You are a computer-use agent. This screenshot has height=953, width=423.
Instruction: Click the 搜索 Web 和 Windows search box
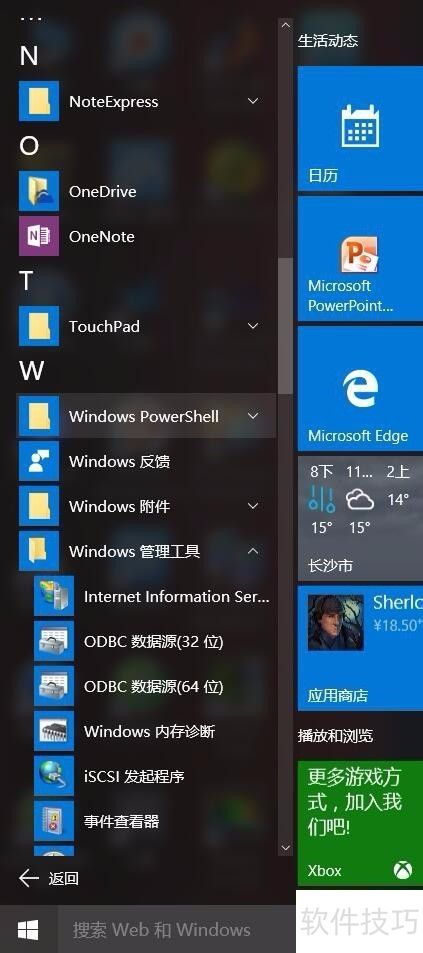176,929
